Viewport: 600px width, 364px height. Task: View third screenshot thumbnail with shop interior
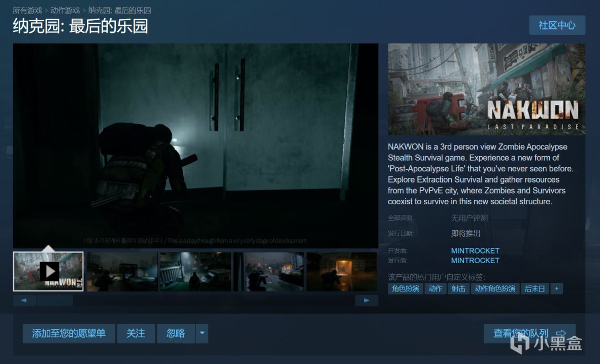pos(195,271)
